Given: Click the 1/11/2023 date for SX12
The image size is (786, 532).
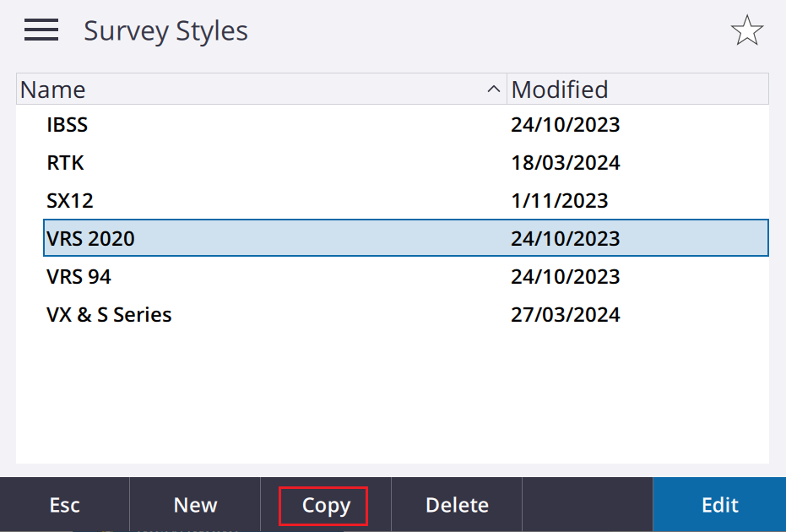Looking at the screenshot, I should pyautogui.click(x=560, y=201).
